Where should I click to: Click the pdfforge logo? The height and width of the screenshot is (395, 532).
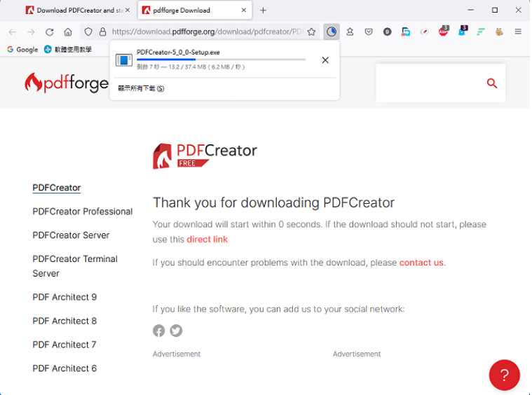(x=67, y=83)
